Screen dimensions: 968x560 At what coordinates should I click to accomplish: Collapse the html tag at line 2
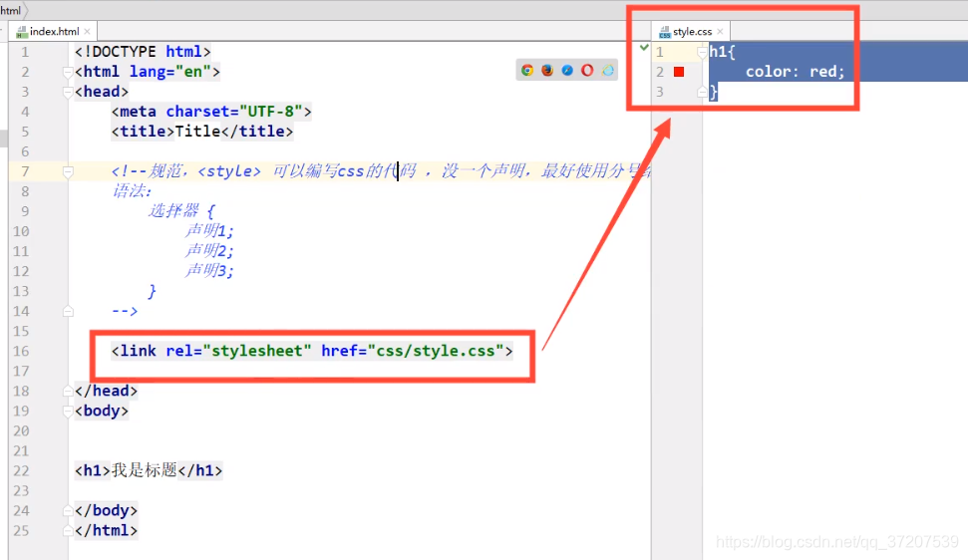click(x=68, y=72)
